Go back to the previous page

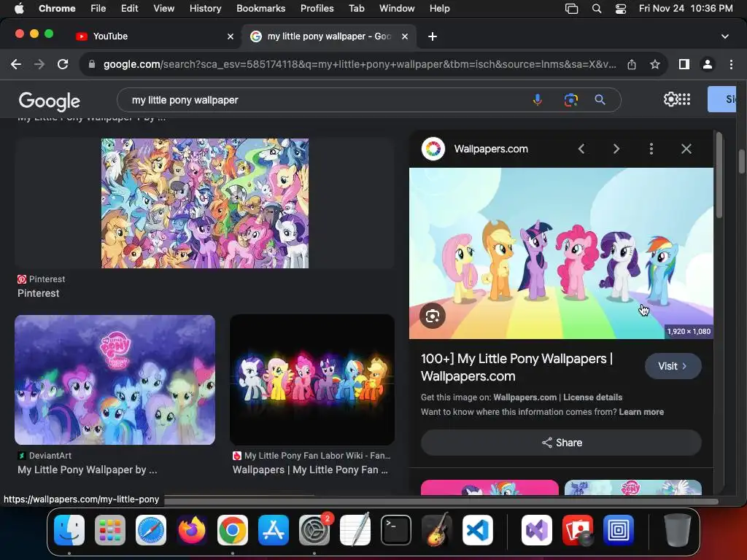[16, 64]
